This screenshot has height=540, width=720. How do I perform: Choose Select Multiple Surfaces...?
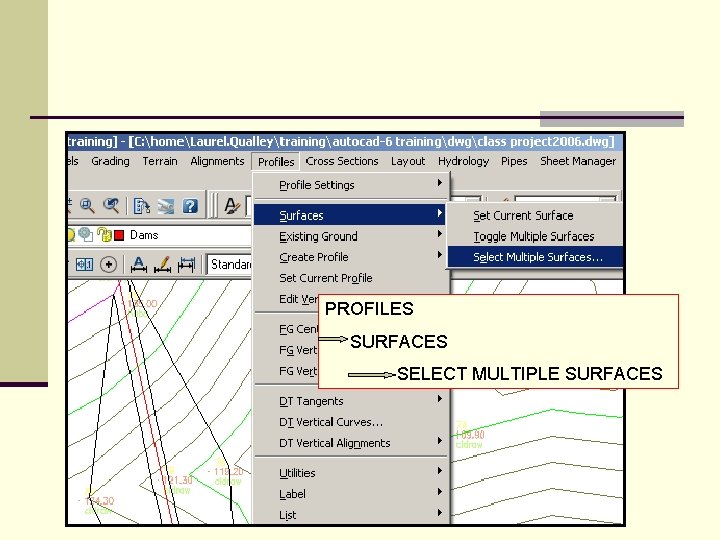[535, 257]
